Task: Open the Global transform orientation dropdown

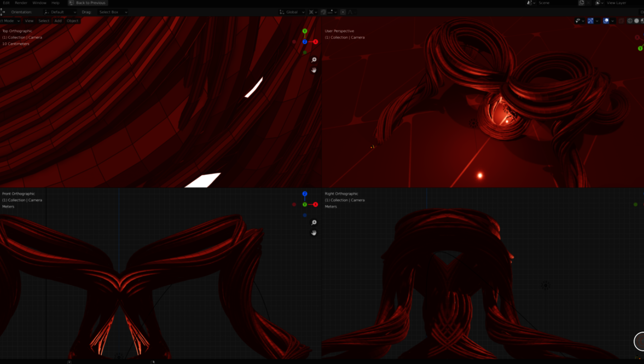Action: (x=292, y=12)
